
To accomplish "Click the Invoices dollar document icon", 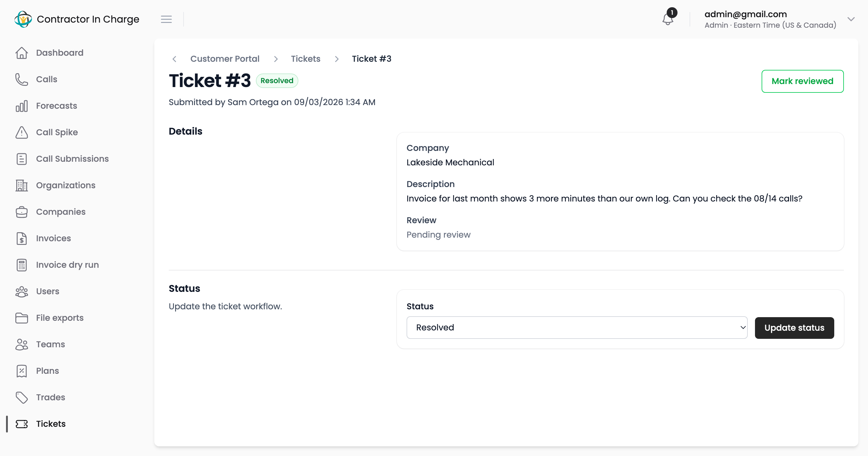I will click(22, 239).
